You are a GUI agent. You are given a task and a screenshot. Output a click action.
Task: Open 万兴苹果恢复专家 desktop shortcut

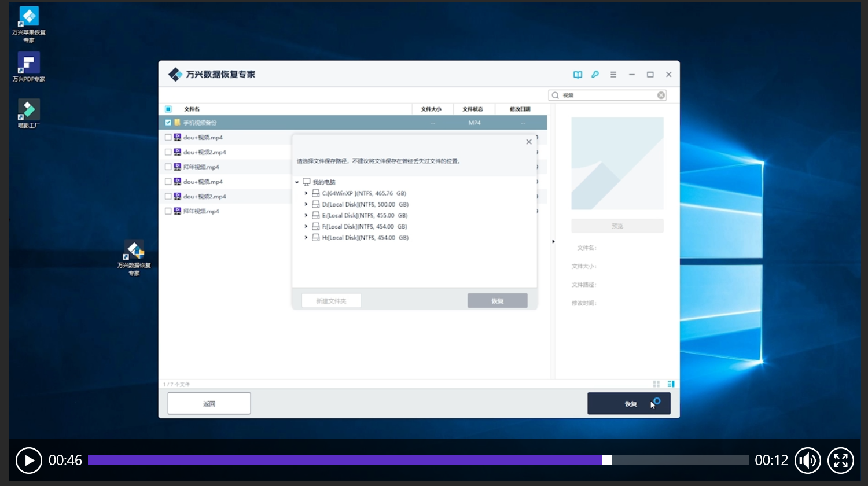click(x=29, y=25)
